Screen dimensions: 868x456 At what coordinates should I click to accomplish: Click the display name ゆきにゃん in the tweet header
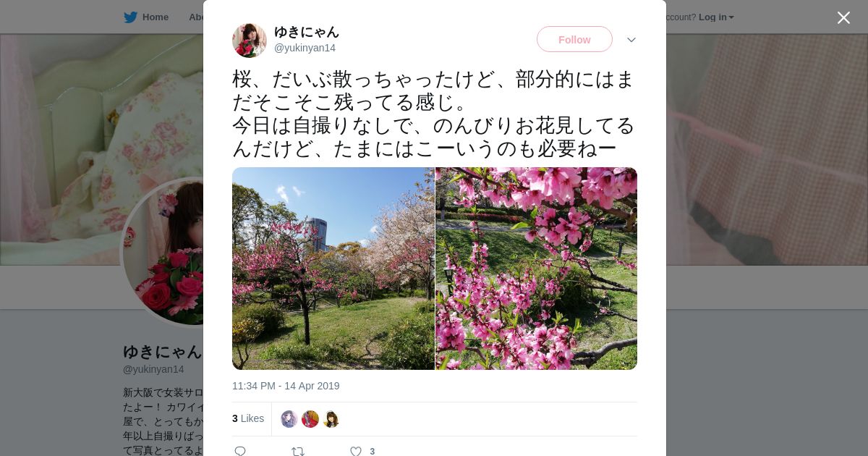307,32
